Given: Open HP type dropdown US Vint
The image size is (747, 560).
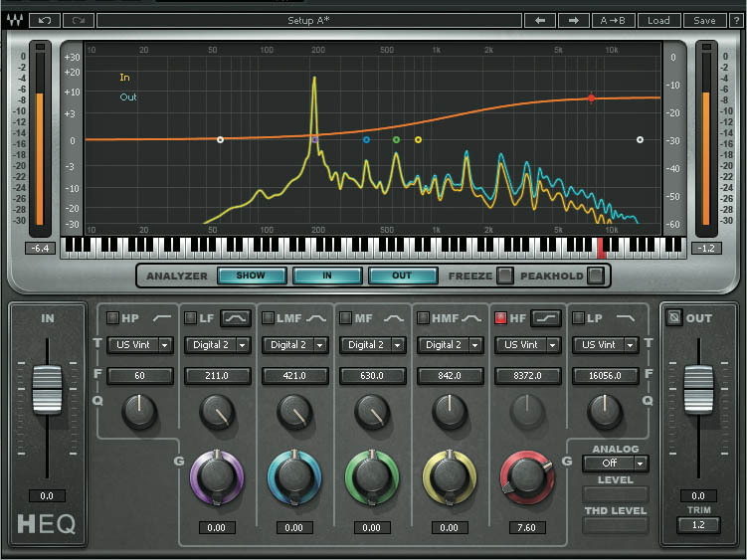Looking at the screenshot, I should 139,344.
